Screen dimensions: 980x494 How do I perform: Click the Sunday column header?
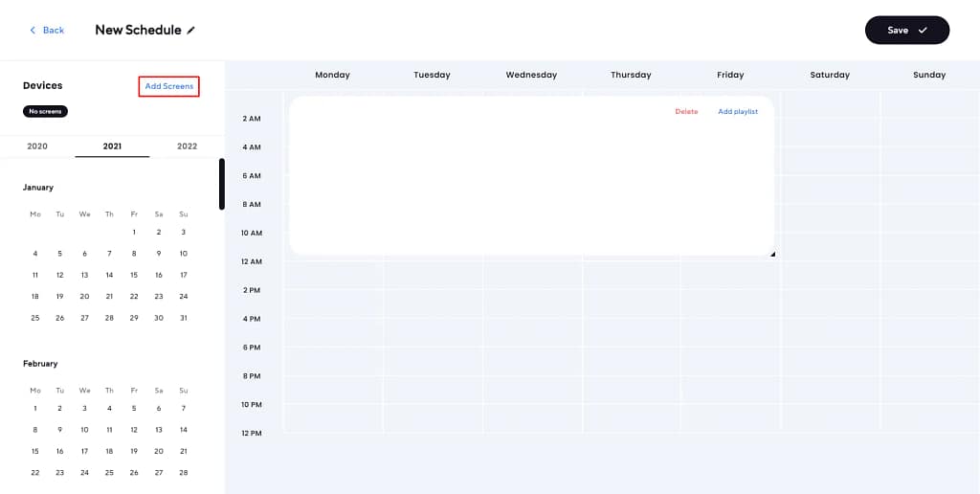(929, 75)
